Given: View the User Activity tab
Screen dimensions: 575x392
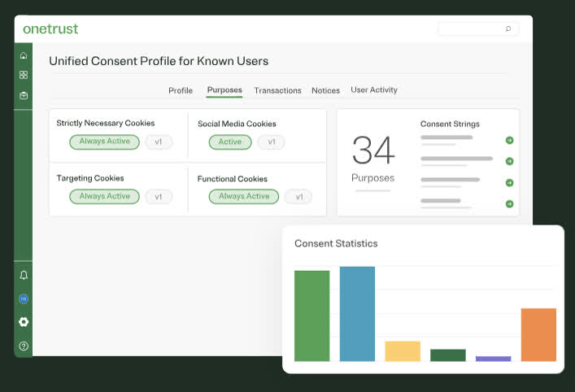Looking at the screenshot, I should pyautogui.click(x=374, y=89).
